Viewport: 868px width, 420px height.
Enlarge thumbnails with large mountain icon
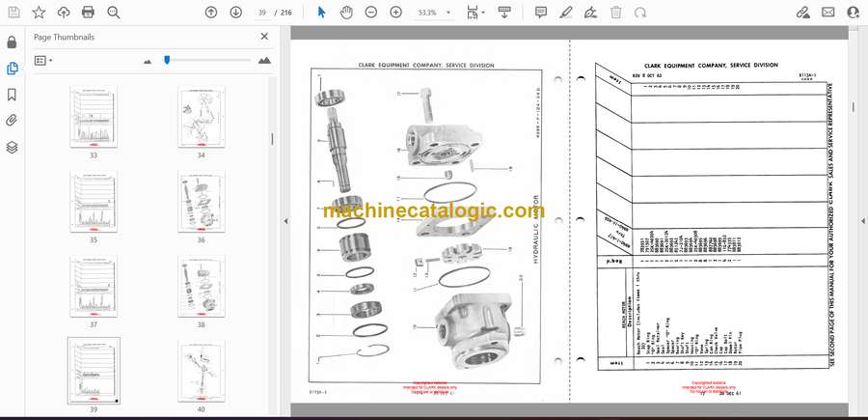264,61
